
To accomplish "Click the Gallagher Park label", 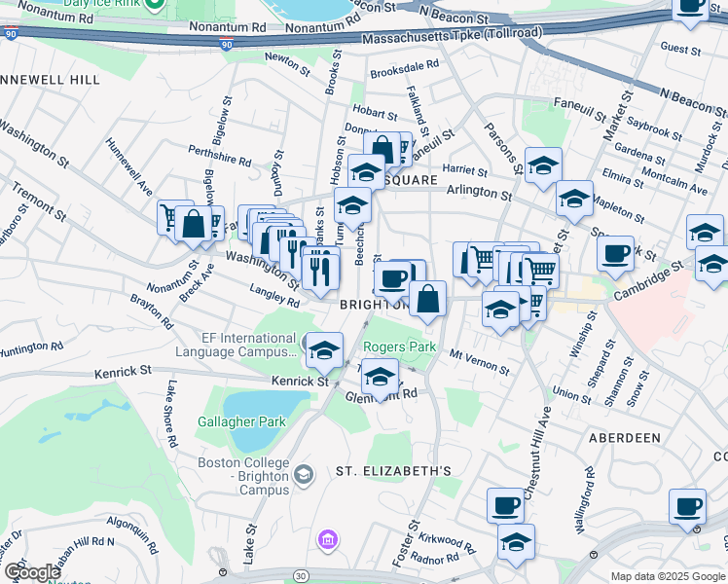I will click(242, 421).
